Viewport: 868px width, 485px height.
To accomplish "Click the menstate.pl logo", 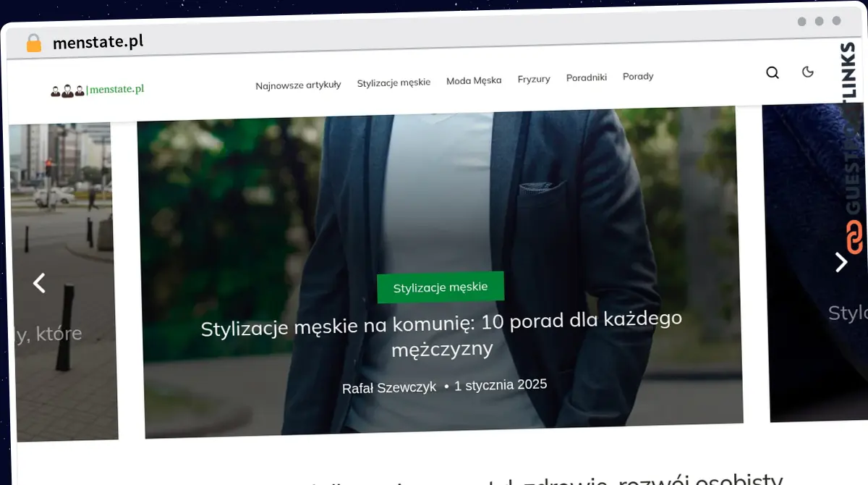I will click(97, 90).
